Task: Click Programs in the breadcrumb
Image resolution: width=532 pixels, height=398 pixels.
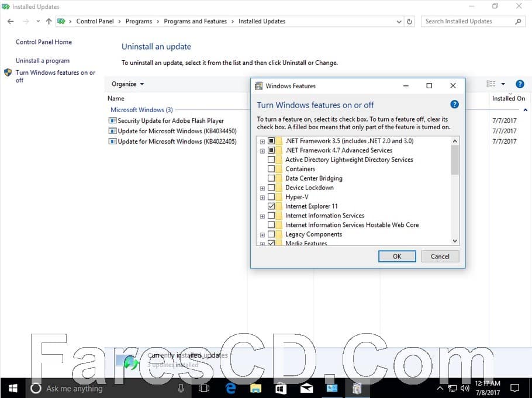Action: [x=139, y=22]
